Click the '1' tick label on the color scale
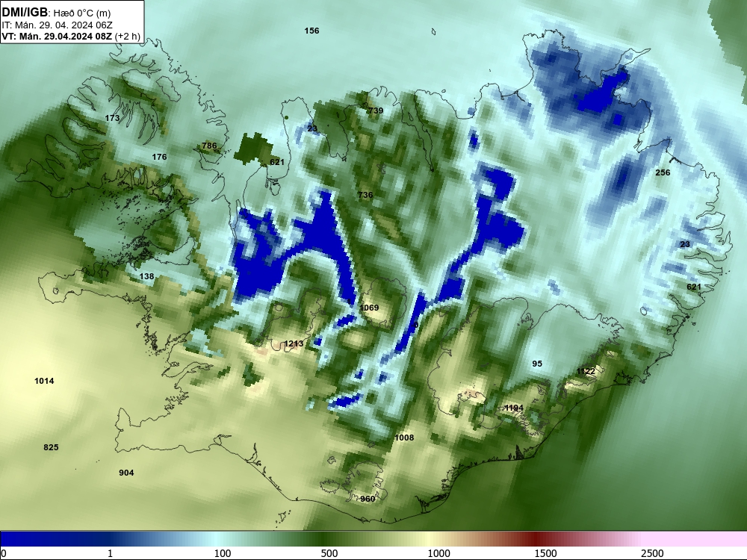747x560 pixels. click(x=110, y=553)
